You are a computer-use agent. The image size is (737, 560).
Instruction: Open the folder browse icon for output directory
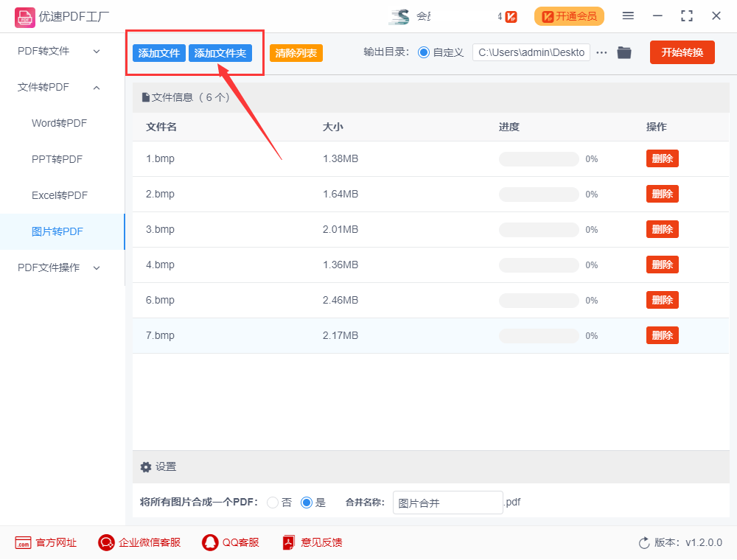coord(624,52)
